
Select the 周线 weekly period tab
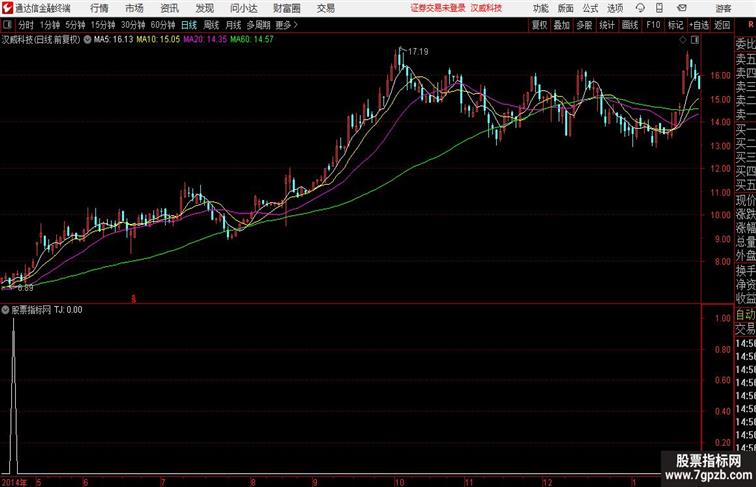[x=211, y=25]
